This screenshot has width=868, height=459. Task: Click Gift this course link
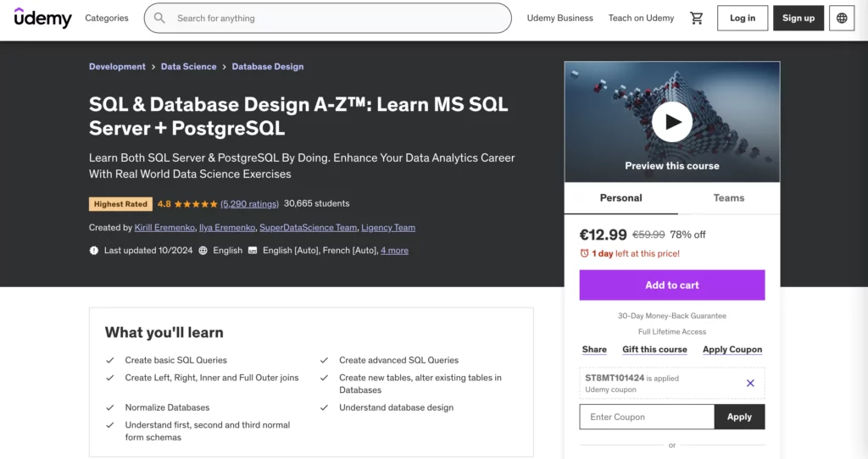point(654,350)
